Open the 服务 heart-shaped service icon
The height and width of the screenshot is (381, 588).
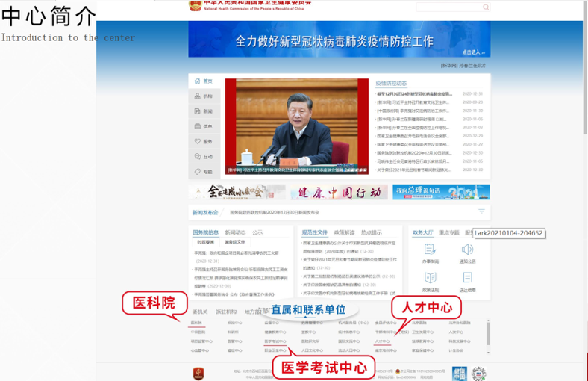[197, 141]
